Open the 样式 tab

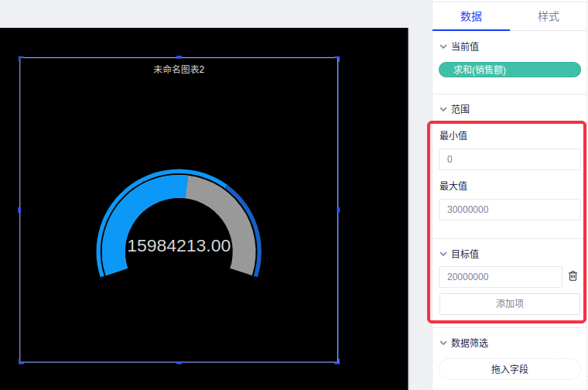click(x=548, y=16)
